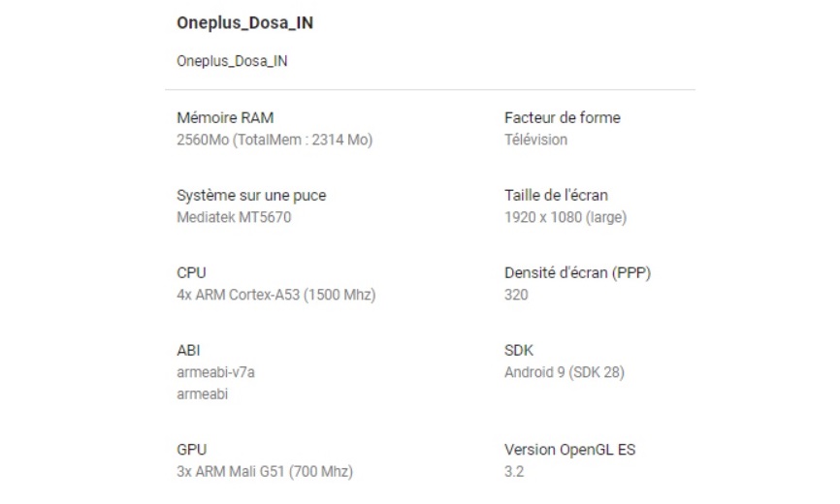
Task: Select the Version OpenGL ES label
Action: pyautogui.click(x=569, y=450)
